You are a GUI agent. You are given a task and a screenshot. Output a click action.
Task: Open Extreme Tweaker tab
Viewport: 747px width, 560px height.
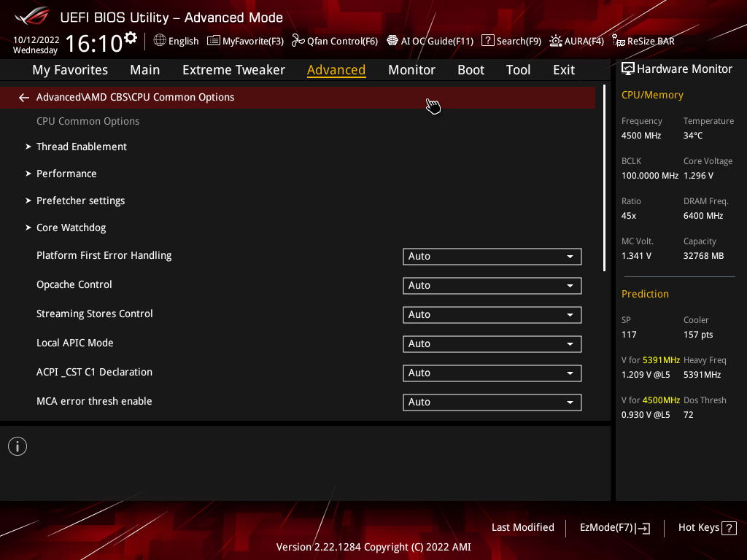point(233,70)
